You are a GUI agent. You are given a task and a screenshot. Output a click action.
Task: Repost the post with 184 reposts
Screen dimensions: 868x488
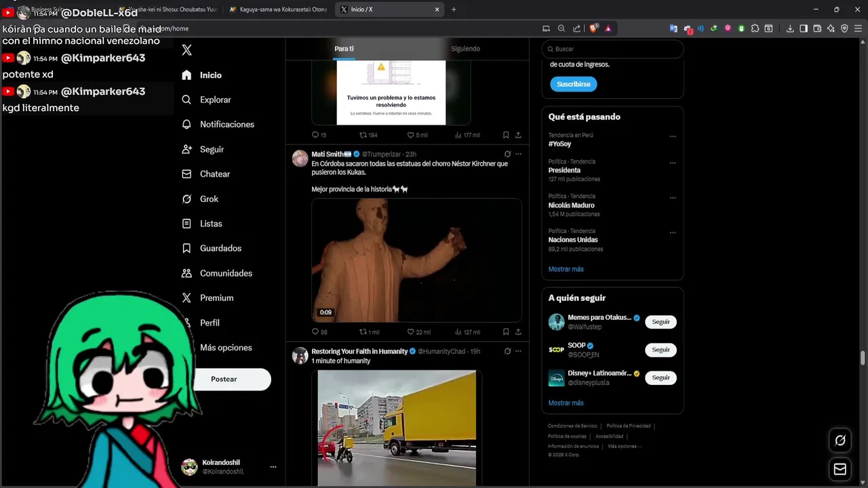coord(363,135)
